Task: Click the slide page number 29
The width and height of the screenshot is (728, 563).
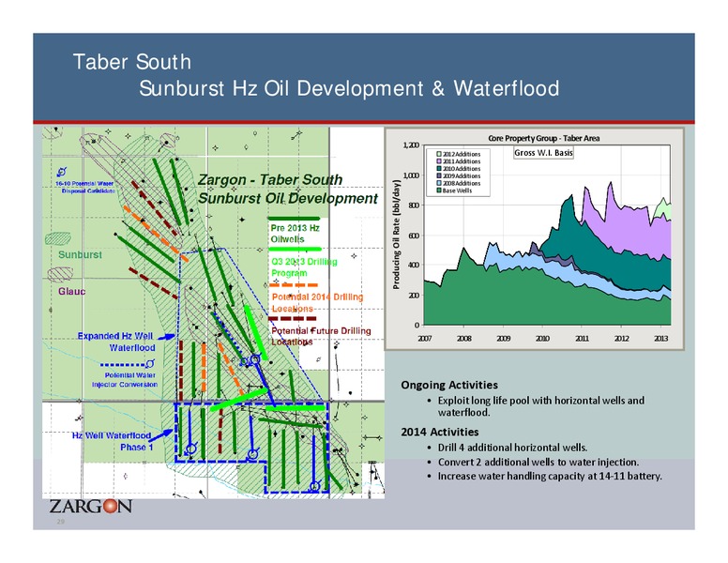Action: [x=60, y=522]
